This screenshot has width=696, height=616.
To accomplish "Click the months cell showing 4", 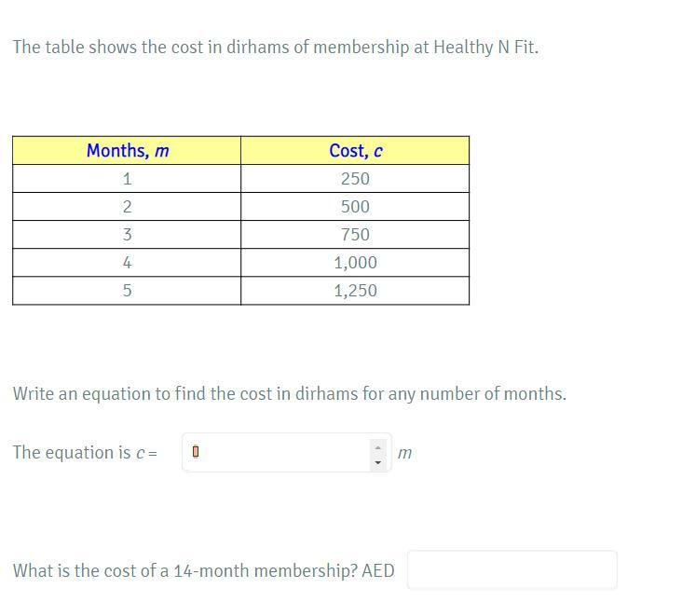I will pos(127,263).
